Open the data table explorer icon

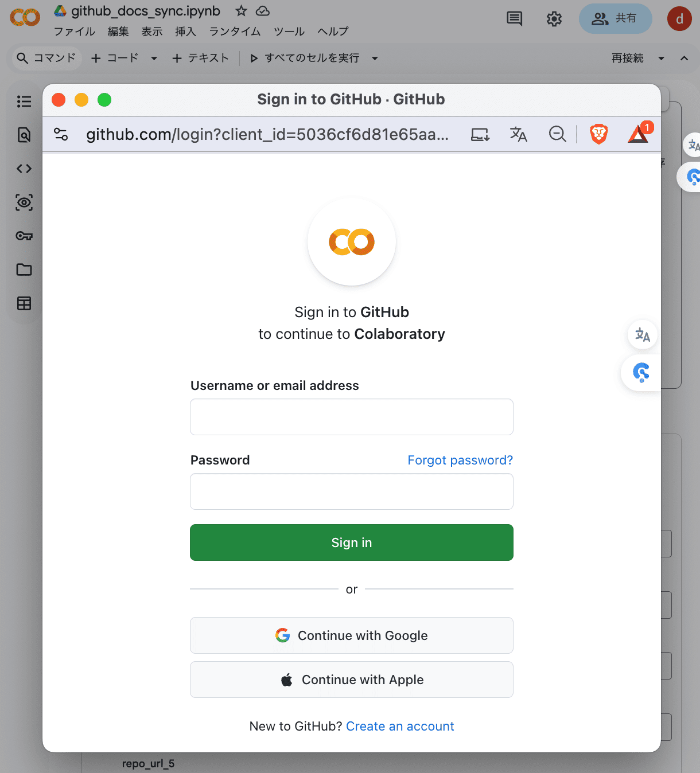[x=24, y=303]
